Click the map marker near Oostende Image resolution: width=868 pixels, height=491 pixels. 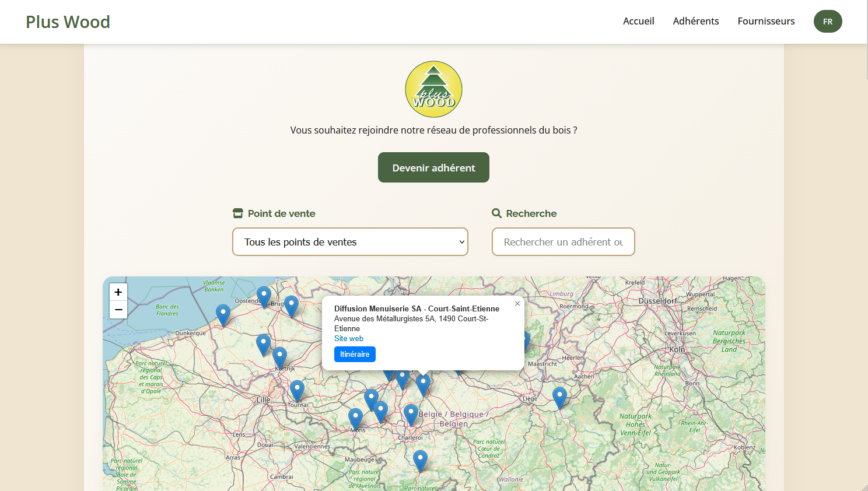264,296
